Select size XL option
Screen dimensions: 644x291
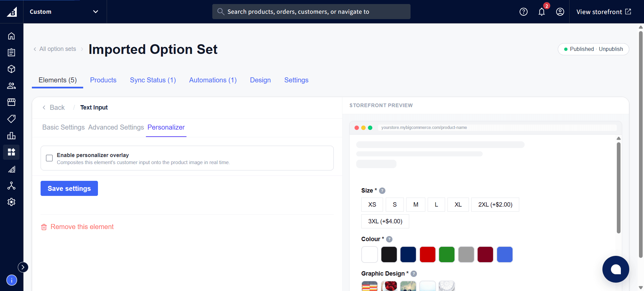[458, 205]
